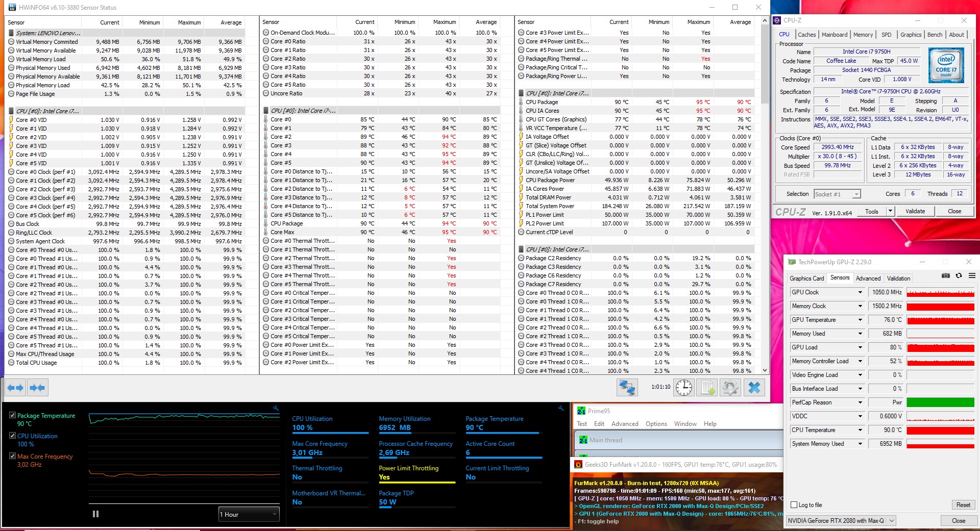Click the HWiNFO vertical scrollbar down arrow
The image size is (980, 531).
(x=765, y=371)
